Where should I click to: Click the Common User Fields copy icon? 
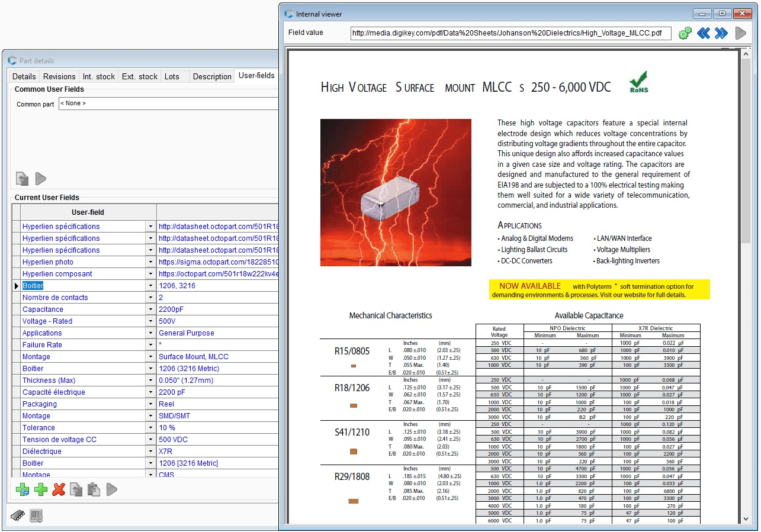pos(22,179)
